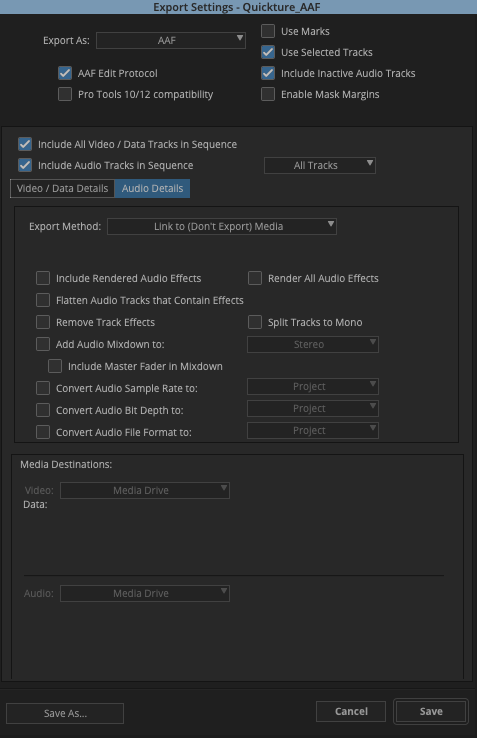Open the Export Method dropdown
Viewport: 477px width, 738px height.
click(222, 226)
